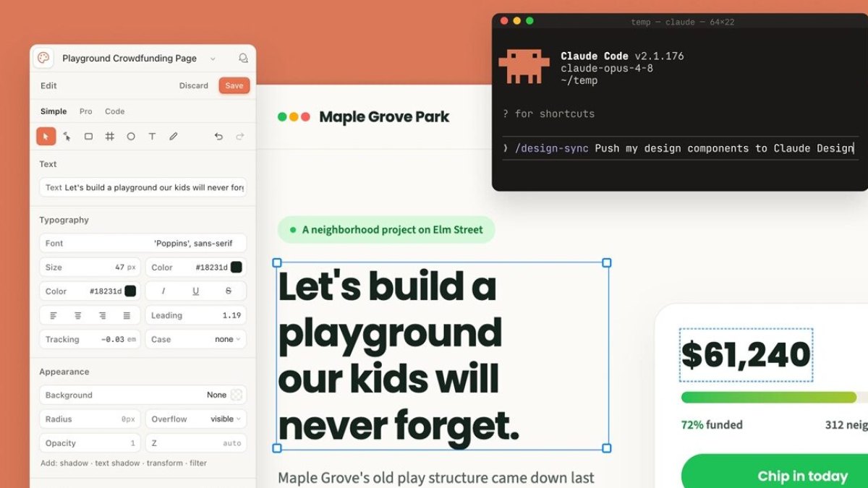This screenshot has height=488, width=868.
Task: Open the Font selector showing Poppins
Action: pos(143,244)
